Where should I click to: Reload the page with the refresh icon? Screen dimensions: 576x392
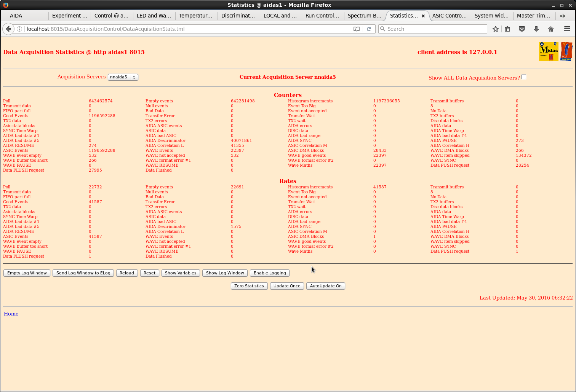[369, 29]
